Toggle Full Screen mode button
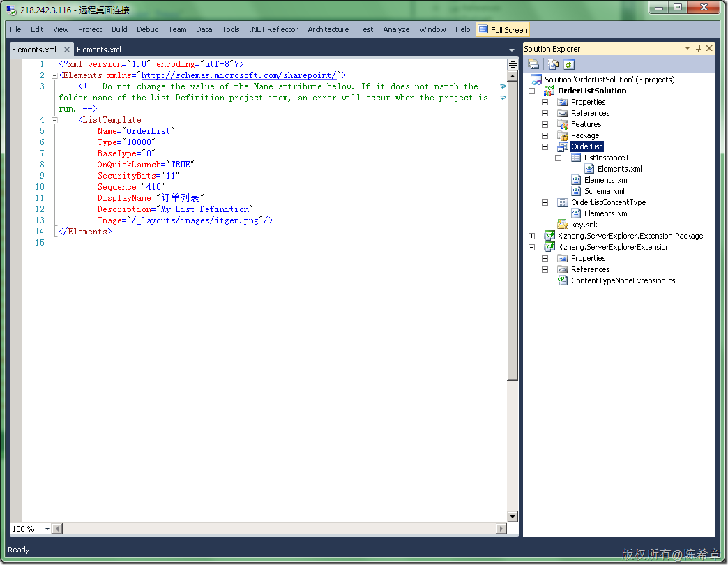This screenshot has width=728, height=565. tap(503, 30)
